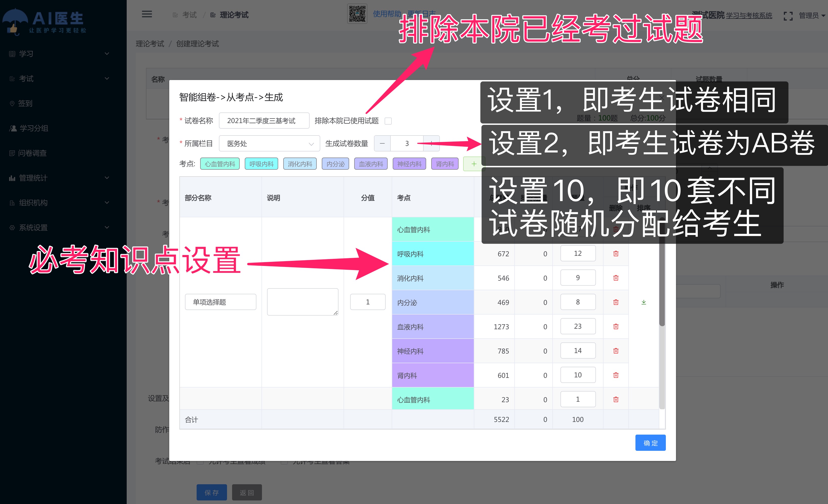
Task: Click the 保存 button behind dialog
Action: (212, 493)
